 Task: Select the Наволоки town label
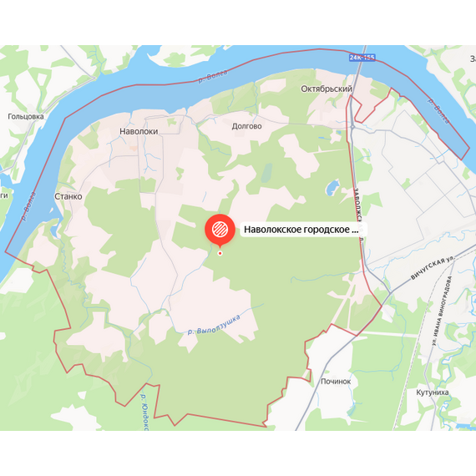(139, 131)
